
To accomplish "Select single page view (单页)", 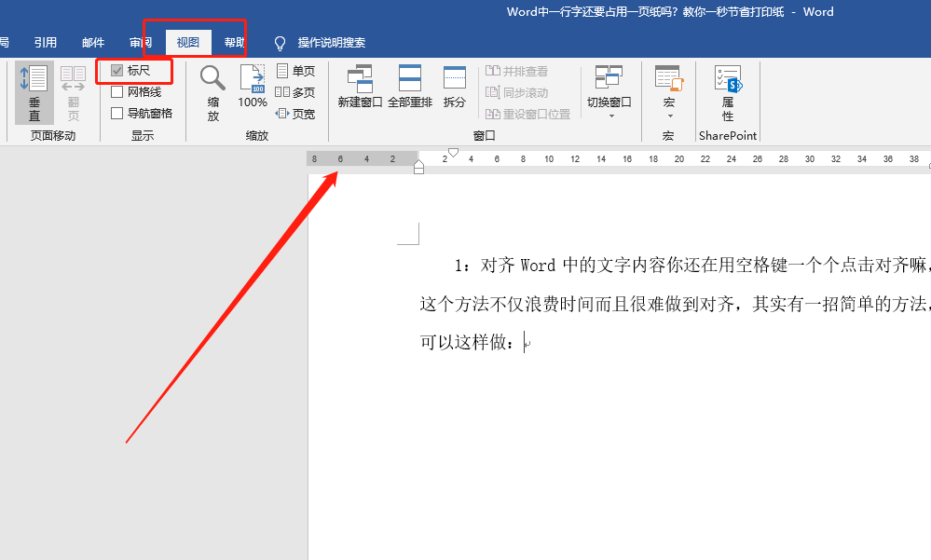I will (x=295, y=70).
